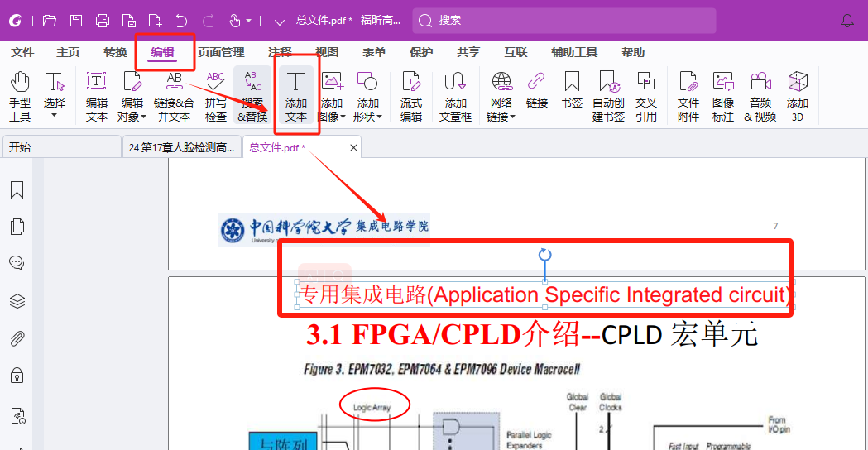
Task: Open the 共享 ribbon tab
Action: (x=468, y=52)
